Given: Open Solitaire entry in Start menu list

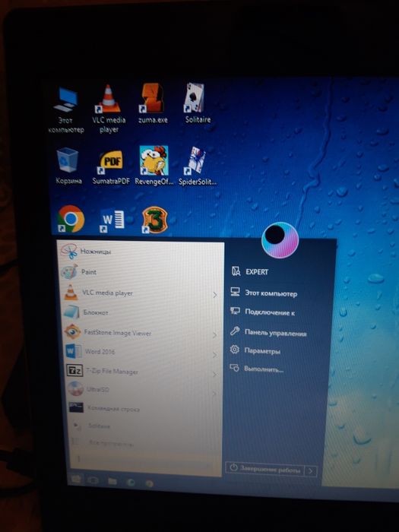Looking at the screenshot, I should (144, 426).
